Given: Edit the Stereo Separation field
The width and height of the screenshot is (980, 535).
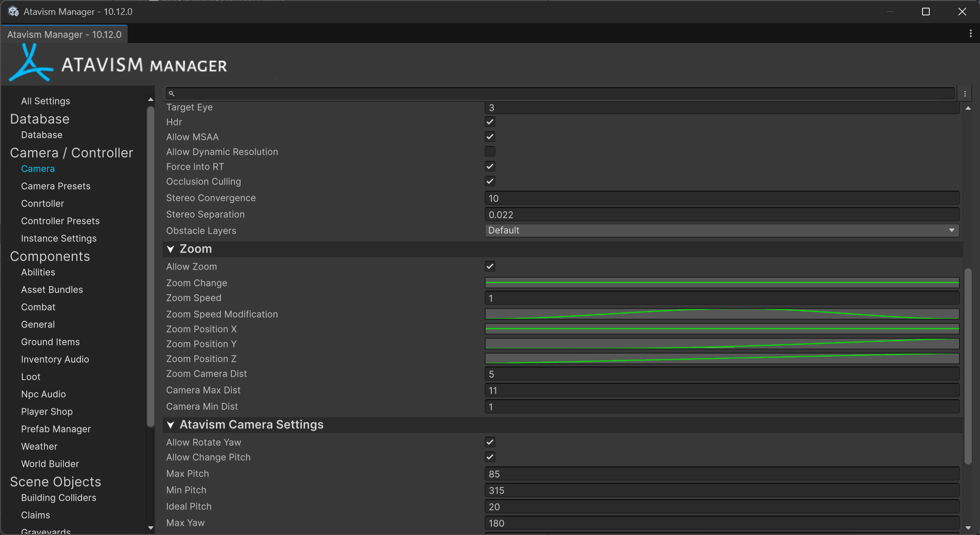Looking at the screenshot, I should [x=722, y=215].
